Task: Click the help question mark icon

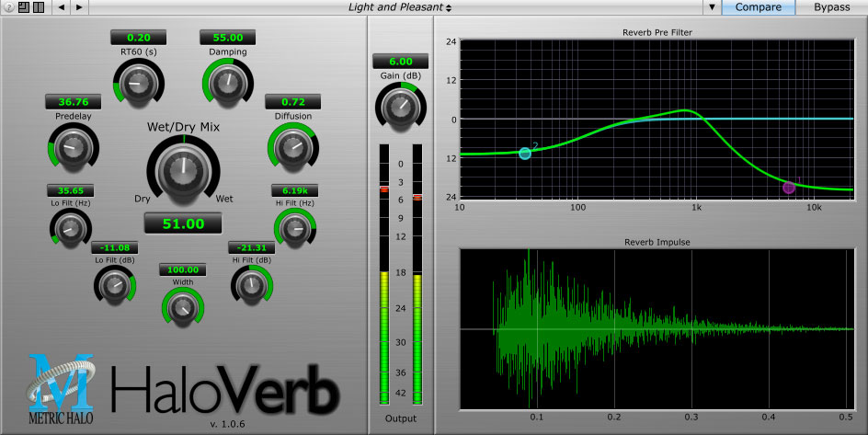Action: (x=9, y=7)
